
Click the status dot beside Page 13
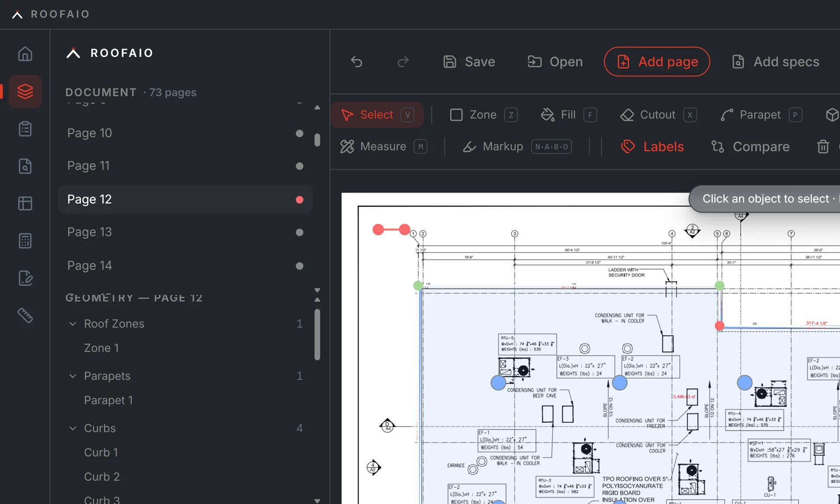click(x=299, y=233)
